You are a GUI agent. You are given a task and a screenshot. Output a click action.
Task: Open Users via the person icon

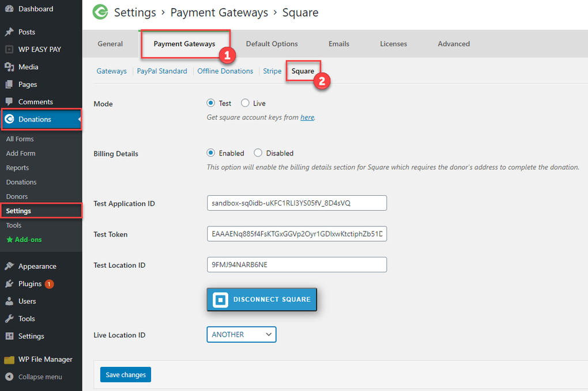[8, 301]
